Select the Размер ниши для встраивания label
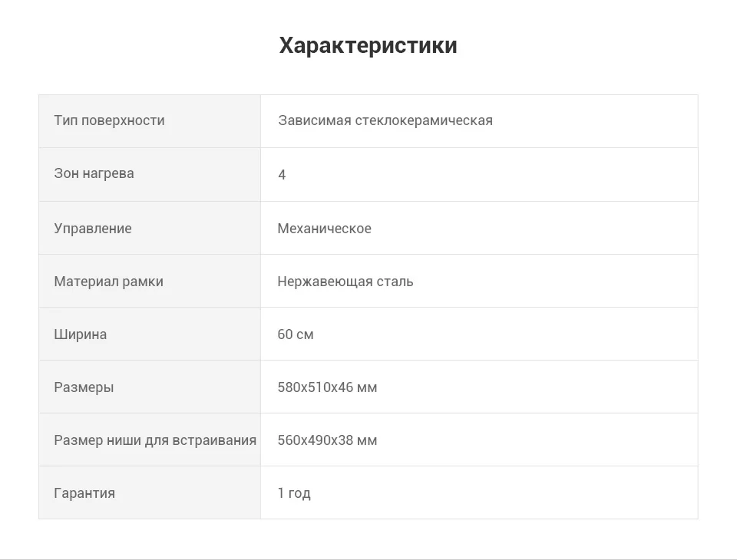The width and height of the screenshot is (737, 560). (155, 440)
